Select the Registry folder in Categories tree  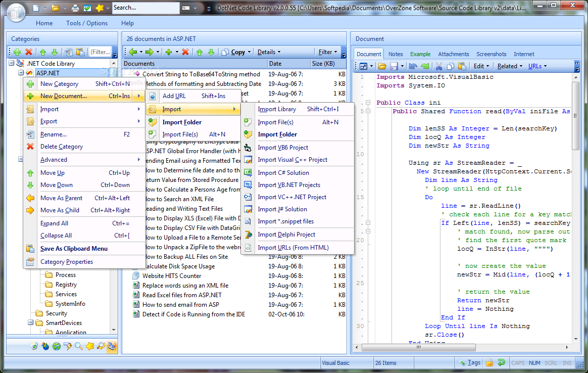coord(66,285)
